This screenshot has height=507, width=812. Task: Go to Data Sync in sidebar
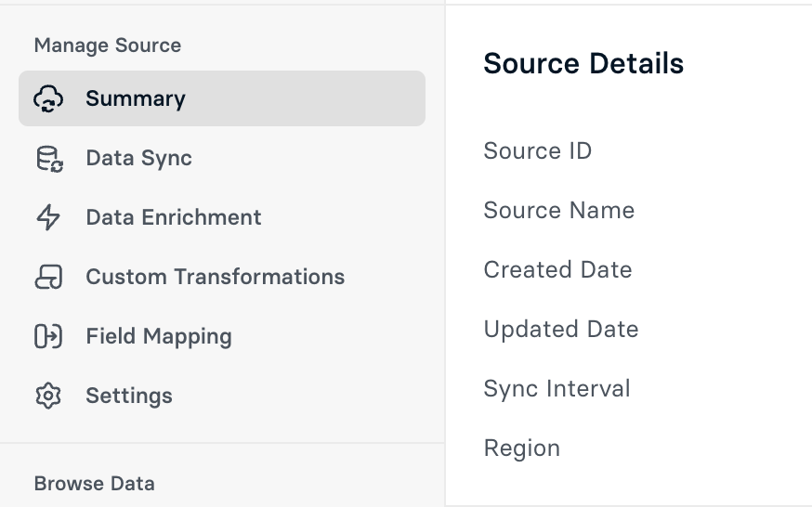click(x=138, y=158)
